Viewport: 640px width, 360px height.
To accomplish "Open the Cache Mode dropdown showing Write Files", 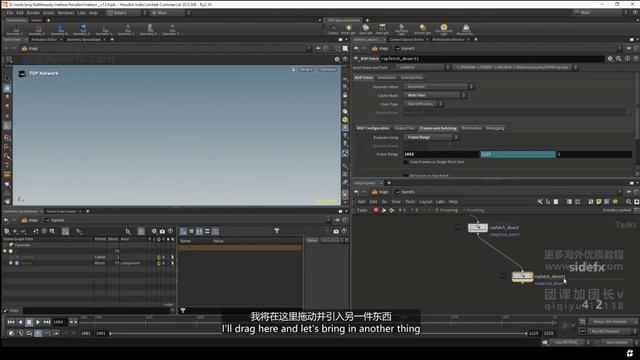I will 435,95.
